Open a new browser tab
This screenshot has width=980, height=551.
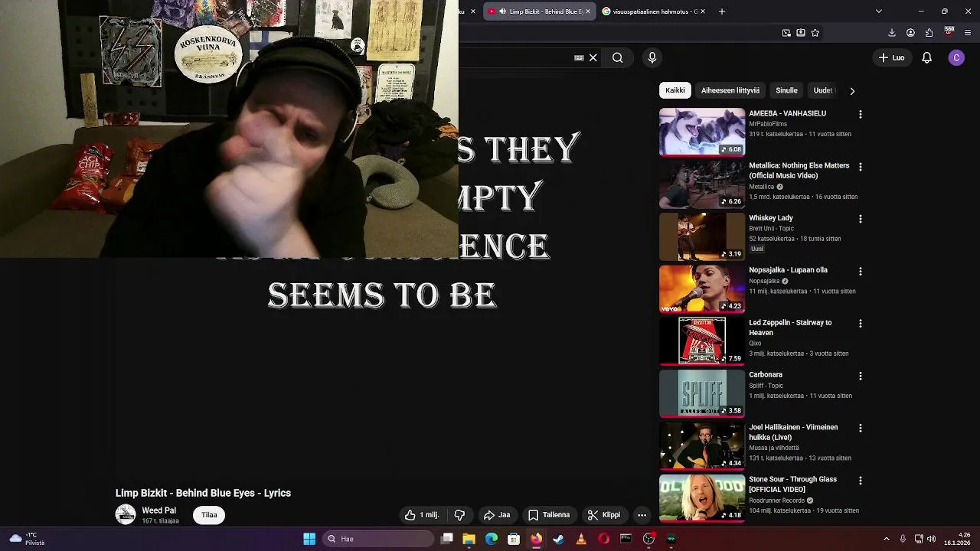point(721,11)
